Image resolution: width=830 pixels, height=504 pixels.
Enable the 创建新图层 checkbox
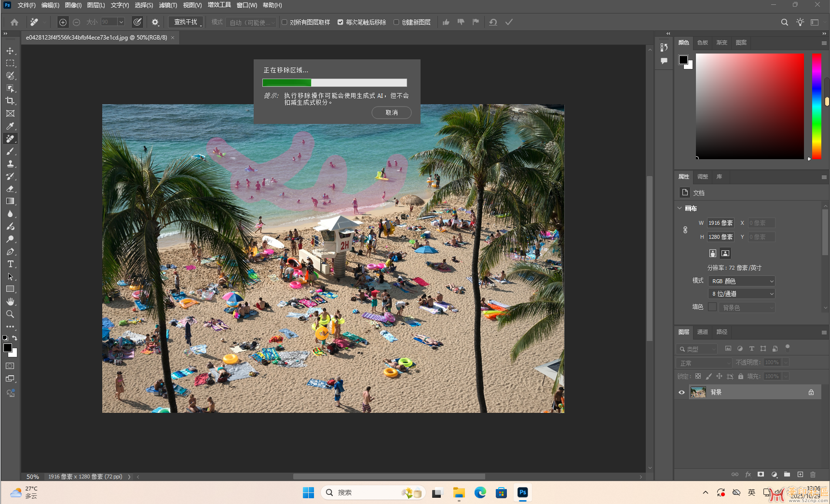click(x=396, y=22)
